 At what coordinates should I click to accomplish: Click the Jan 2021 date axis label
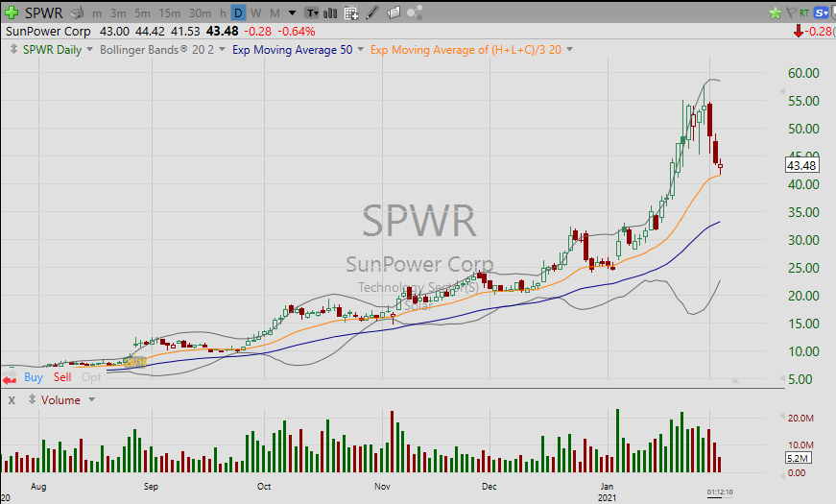(607, 492)
